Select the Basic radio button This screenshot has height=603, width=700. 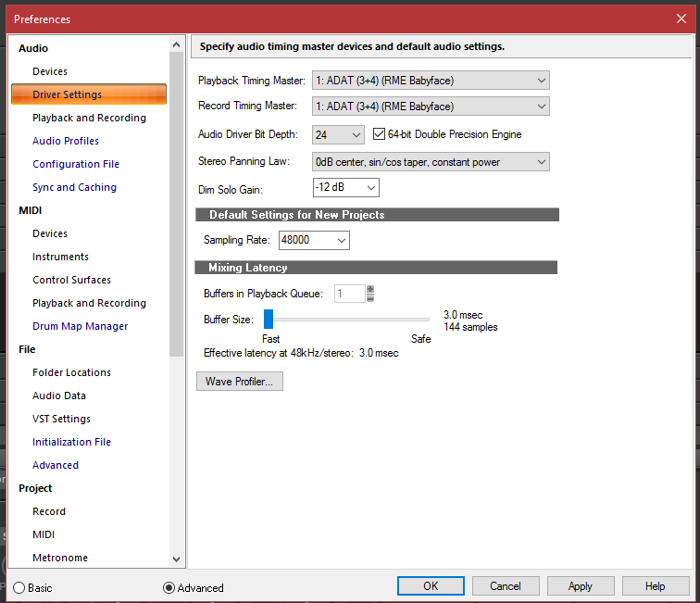pos(19,587)
